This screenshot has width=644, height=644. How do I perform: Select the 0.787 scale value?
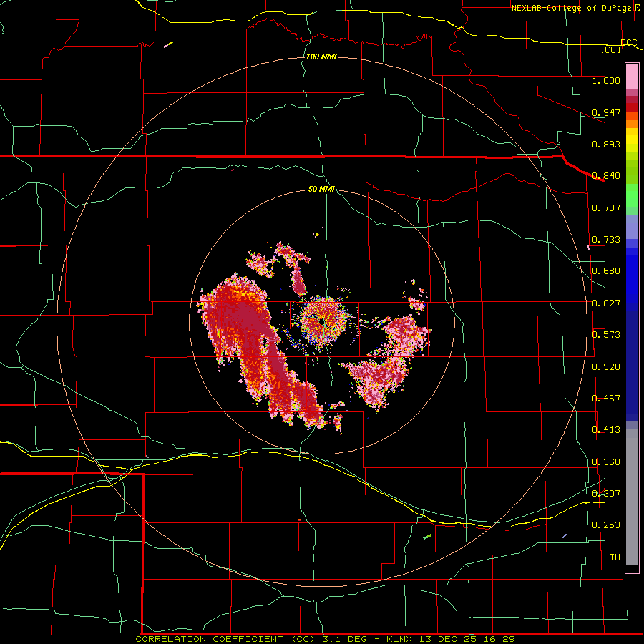click(x=606, y=208)
